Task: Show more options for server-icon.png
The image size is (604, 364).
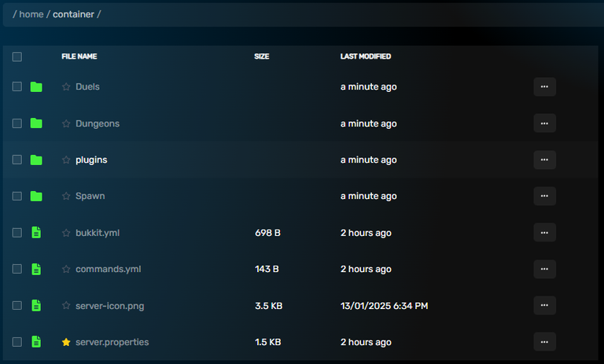Action: point(544,306)
